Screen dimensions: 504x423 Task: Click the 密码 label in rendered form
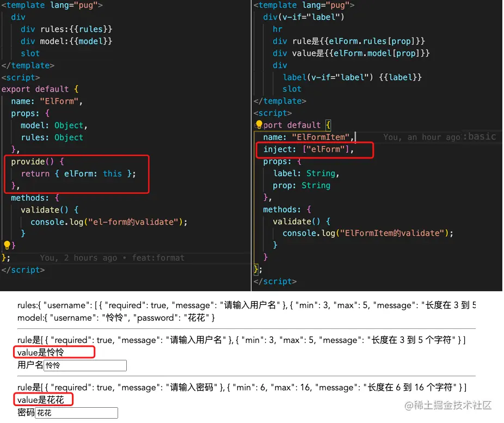[26, 412]
